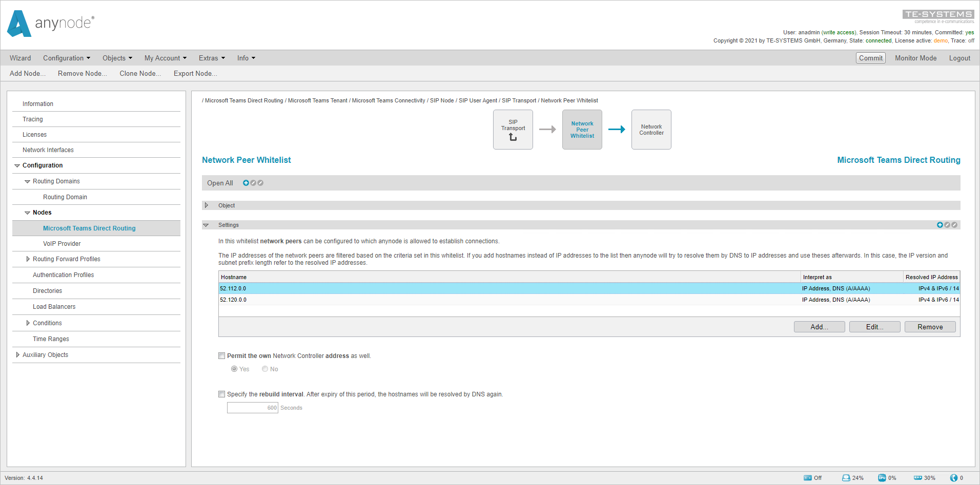Screen dimensions: 980x485
Task: Select the 52.120.0.0 hostname row
Action: point(589,300)
